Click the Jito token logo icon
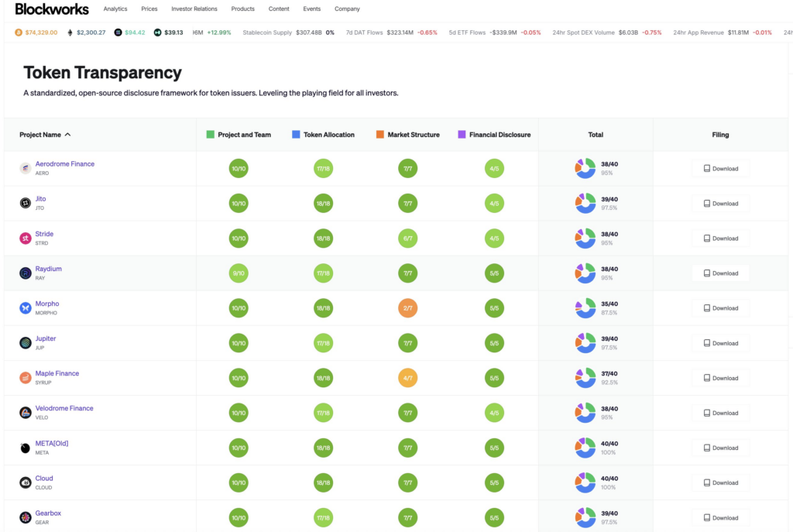Viewport: 793px width, 532px height. [25, 203]
